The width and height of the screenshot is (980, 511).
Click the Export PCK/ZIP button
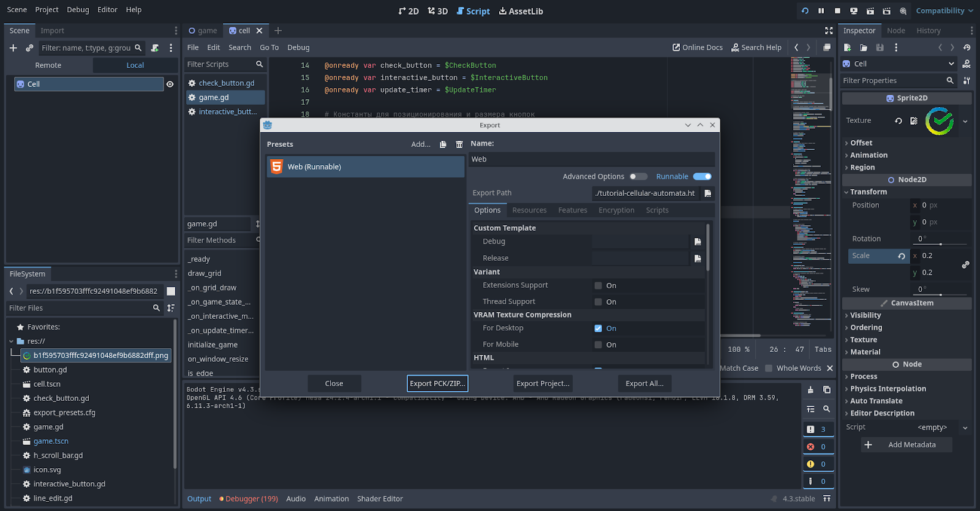point(437,384)
